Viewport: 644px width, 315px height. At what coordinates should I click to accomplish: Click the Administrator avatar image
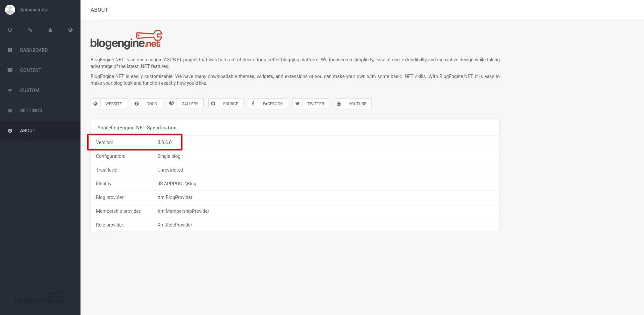(10, 10)
